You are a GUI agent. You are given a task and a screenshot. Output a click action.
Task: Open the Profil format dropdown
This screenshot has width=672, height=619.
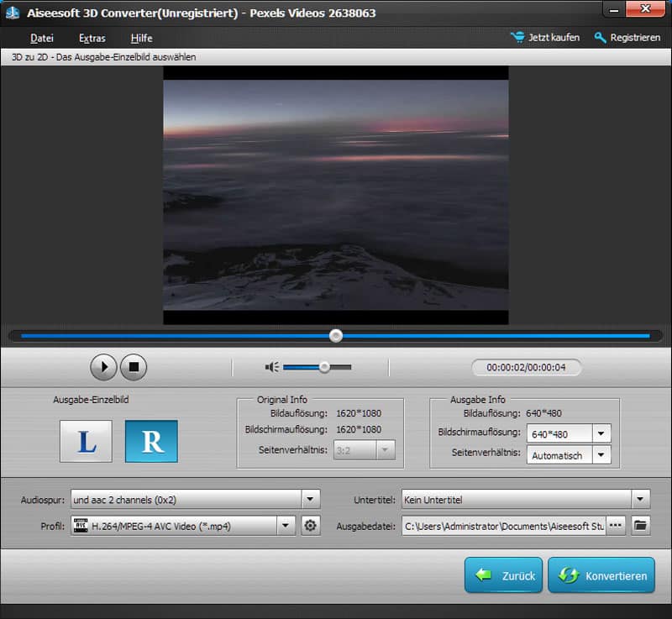click(286, 526)
